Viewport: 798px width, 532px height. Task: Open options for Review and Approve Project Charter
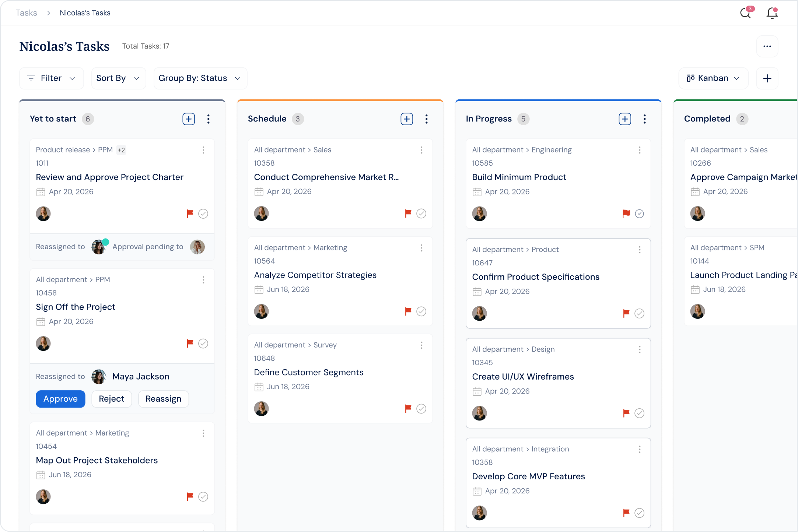pyautogui.click(x=203, y=150)
